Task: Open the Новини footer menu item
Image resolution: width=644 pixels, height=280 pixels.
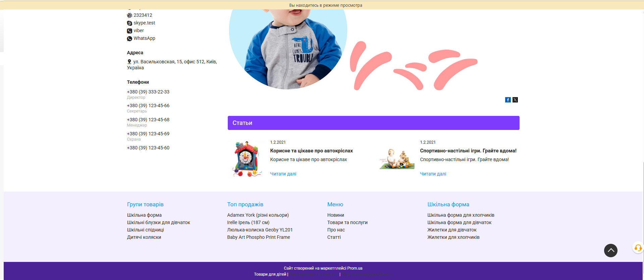Action: (335, 215)
